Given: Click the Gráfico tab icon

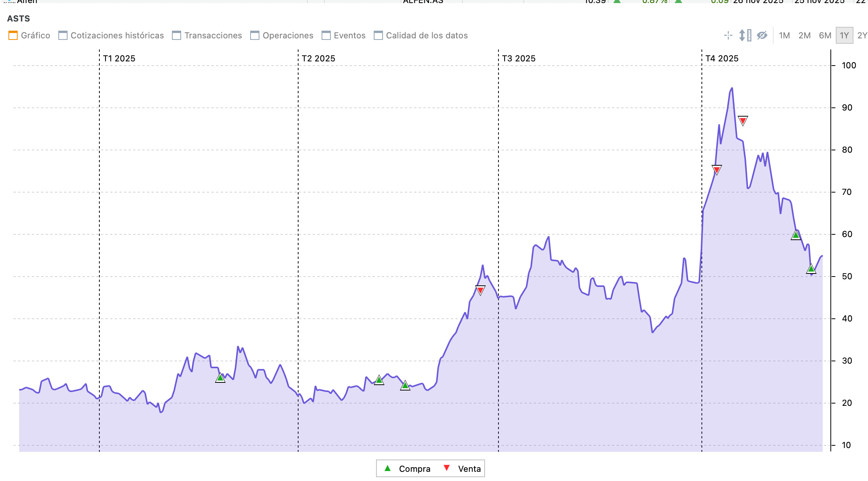Looking at the screenshot, I should tap(13, 36).
